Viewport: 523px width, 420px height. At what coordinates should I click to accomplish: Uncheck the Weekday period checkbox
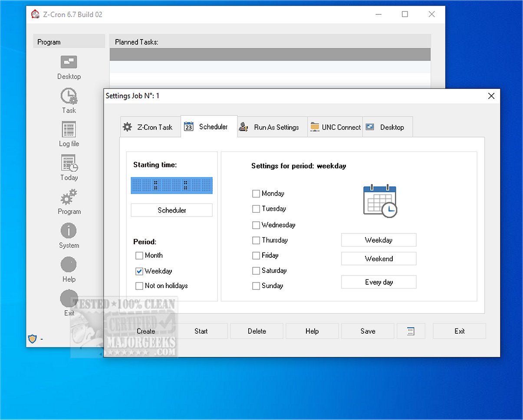click(x=139, y=271)
